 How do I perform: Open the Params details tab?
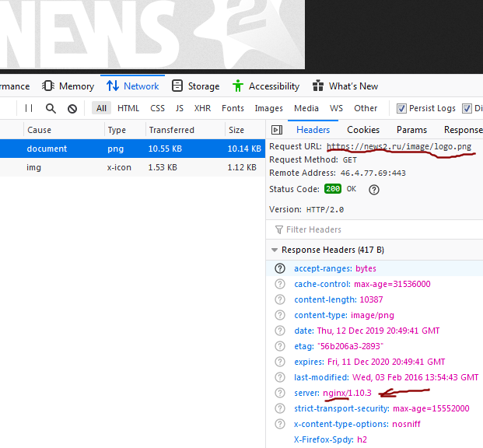pos(411,130)
